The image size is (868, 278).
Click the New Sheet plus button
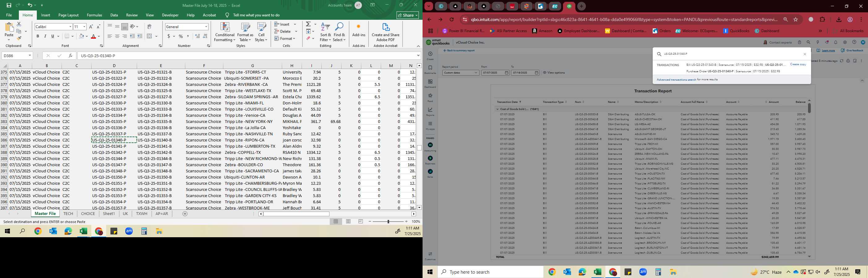pos(185,214)
